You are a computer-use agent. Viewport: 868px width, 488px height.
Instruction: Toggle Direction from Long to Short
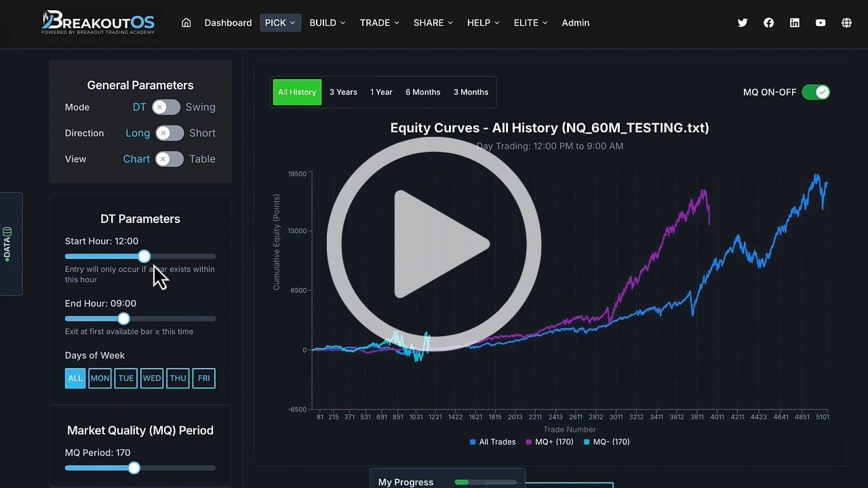(170, 133)
